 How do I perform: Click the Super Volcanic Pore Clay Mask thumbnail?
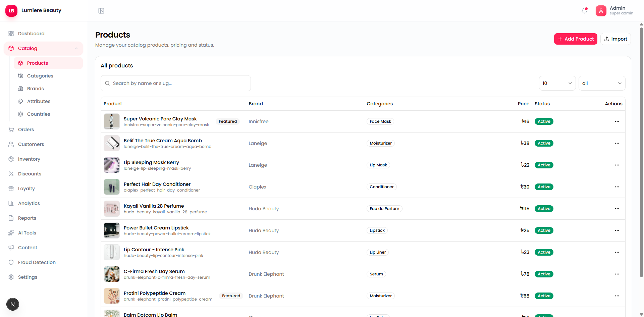[112, 121]
